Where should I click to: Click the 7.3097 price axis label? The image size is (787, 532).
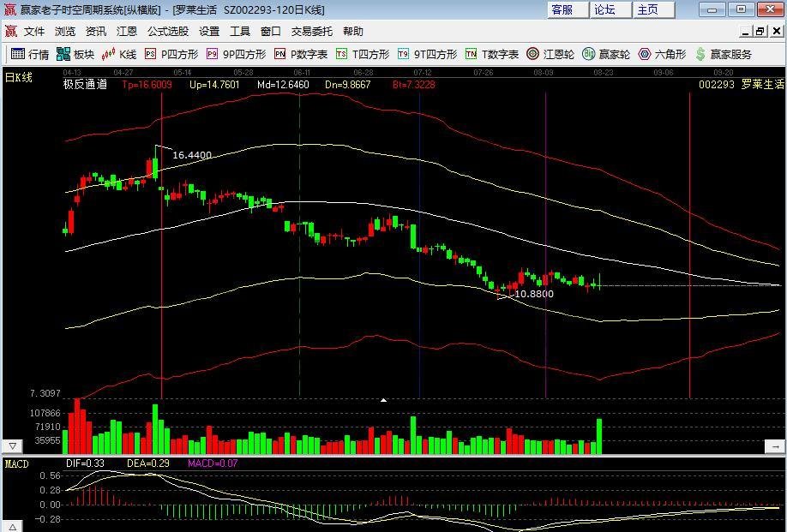point(45,394)
